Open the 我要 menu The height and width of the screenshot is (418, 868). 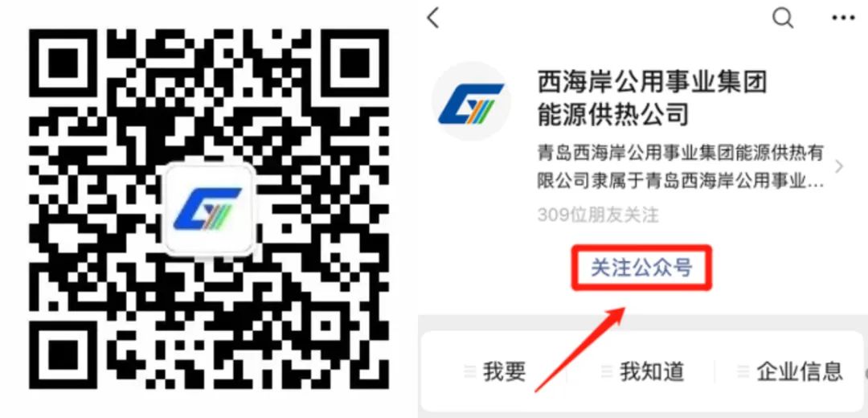(494, 371)
